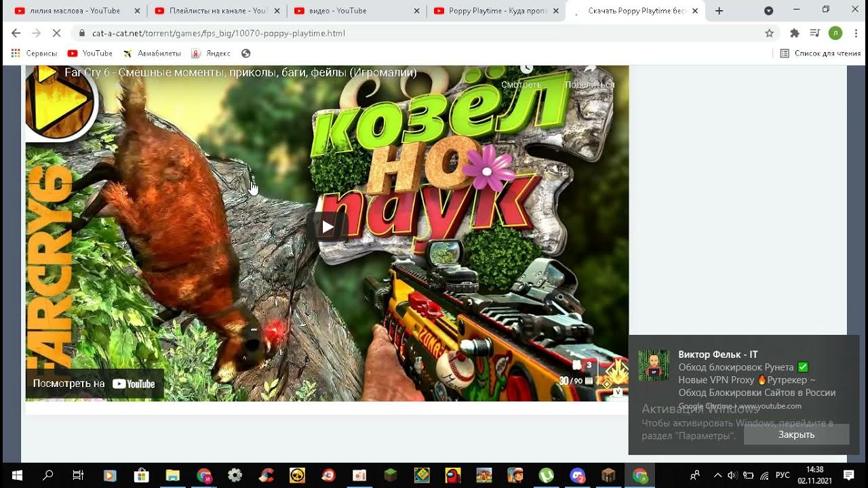The height and width of the screenshot is (488, 868).
Task: Launch Among Us from the taskbar
Action: [453, 475]
